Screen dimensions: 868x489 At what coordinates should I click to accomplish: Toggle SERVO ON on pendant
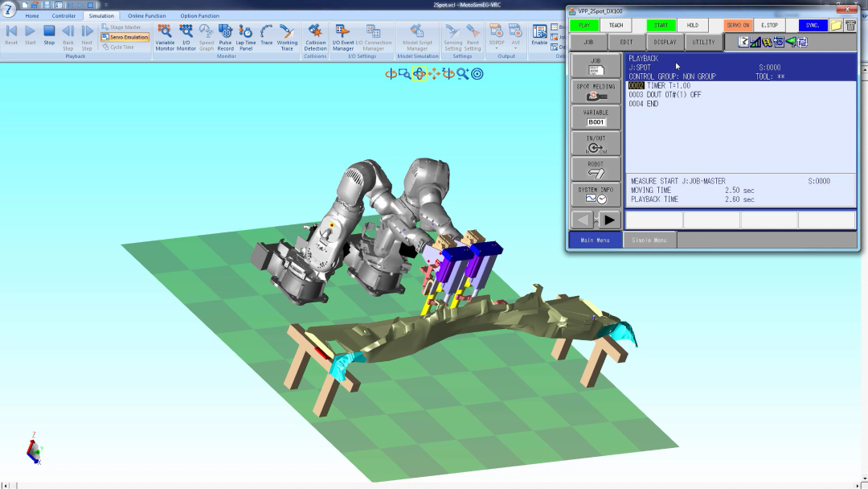coord(737,26)
